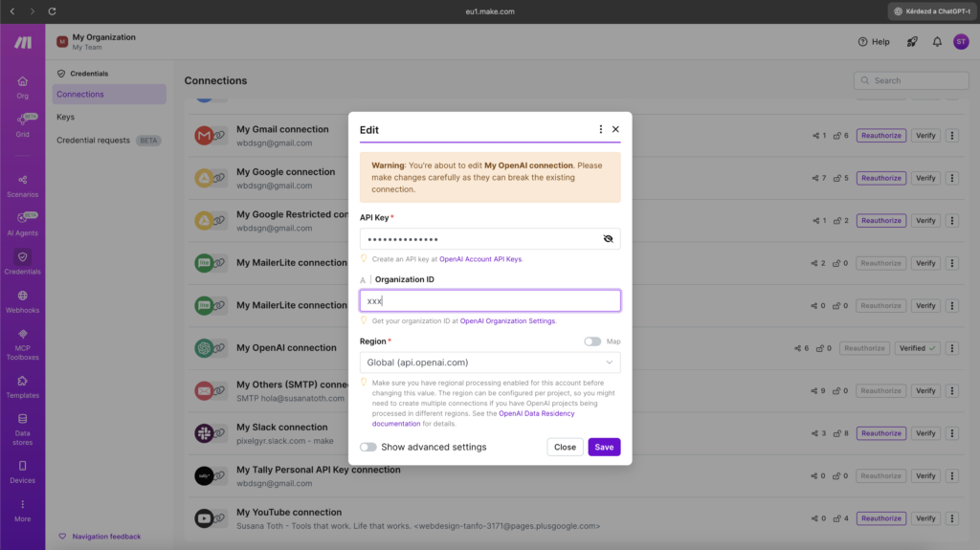Reauthorize My Gmail connection
Image resolution: width=980 pixels, height=550 pixels.
click(881, 136)
